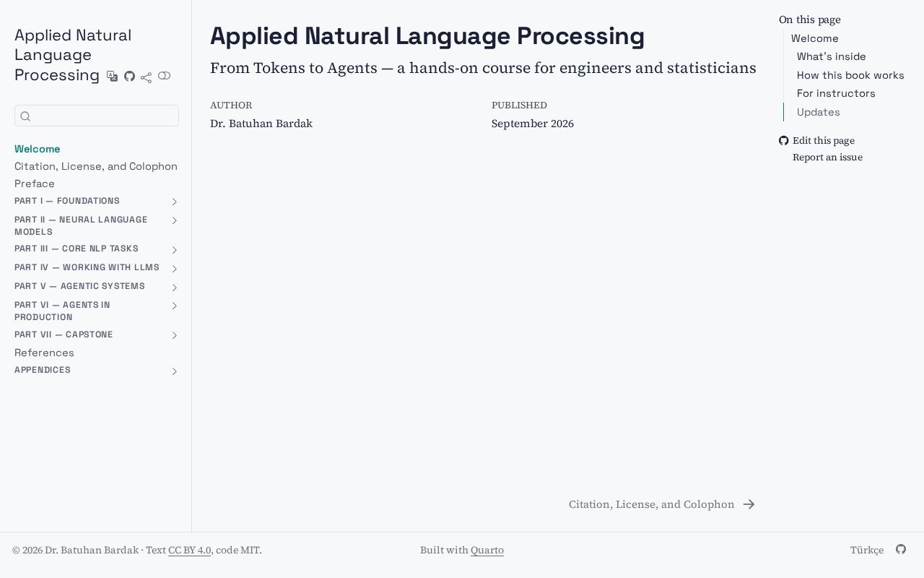The width and height of the screenshot is (924, 578).
Task: Click the published date September 2026
Action: coord(533,124)
